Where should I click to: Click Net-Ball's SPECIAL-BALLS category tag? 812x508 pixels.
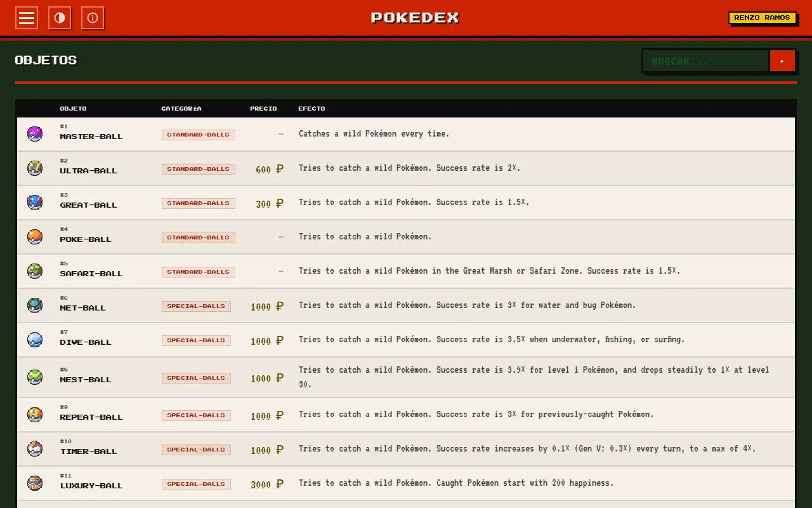click(x=196, y=306)
